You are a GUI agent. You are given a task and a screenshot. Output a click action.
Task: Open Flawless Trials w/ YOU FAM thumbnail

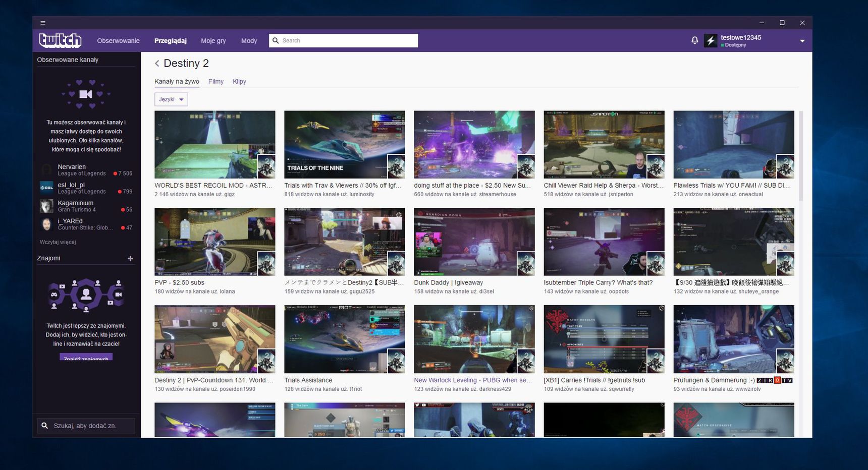tap(734, 145)
